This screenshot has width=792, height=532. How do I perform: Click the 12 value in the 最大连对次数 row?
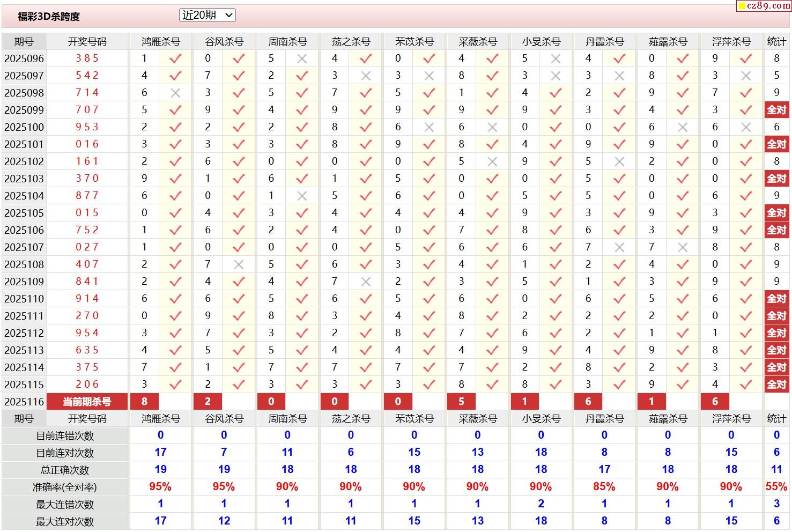(224, 521)
